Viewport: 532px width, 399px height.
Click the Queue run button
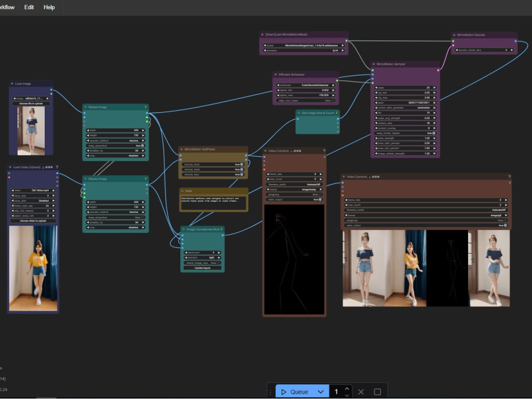(x=295, y=392)
